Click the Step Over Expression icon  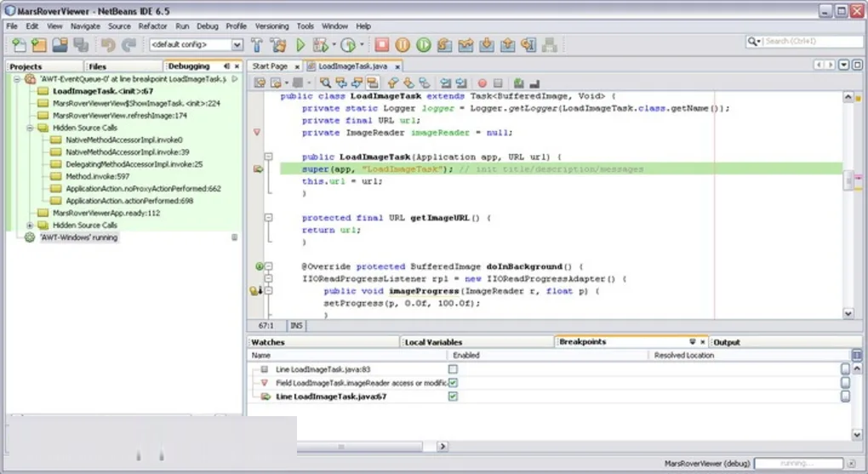tap(465, 45)
